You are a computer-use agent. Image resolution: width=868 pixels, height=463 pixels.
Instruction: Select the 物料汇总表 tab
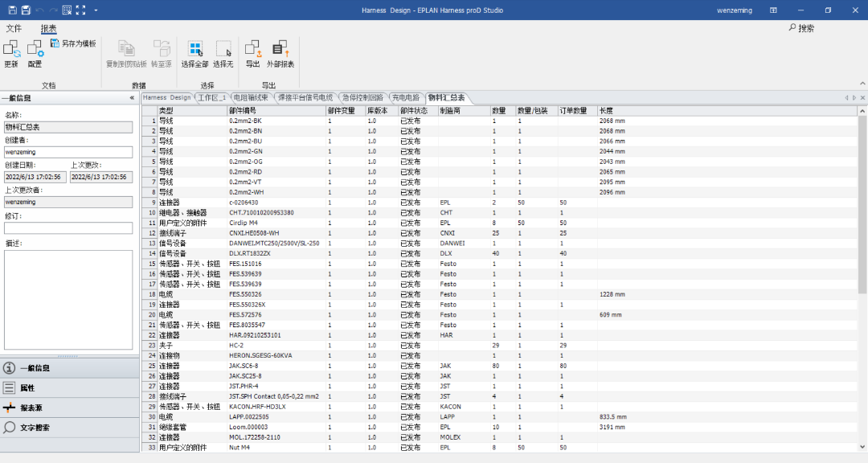pyautogui.click(x=447, y=97)
